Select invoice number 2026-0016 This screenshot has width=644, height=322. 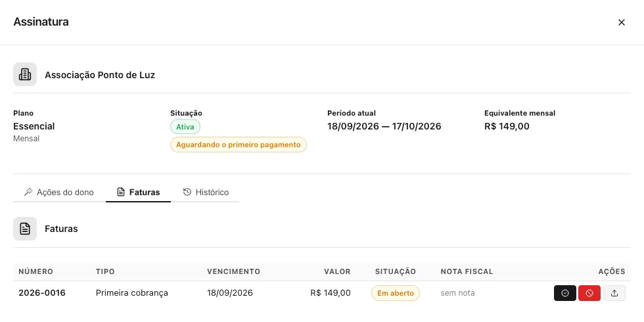point(42,293)
